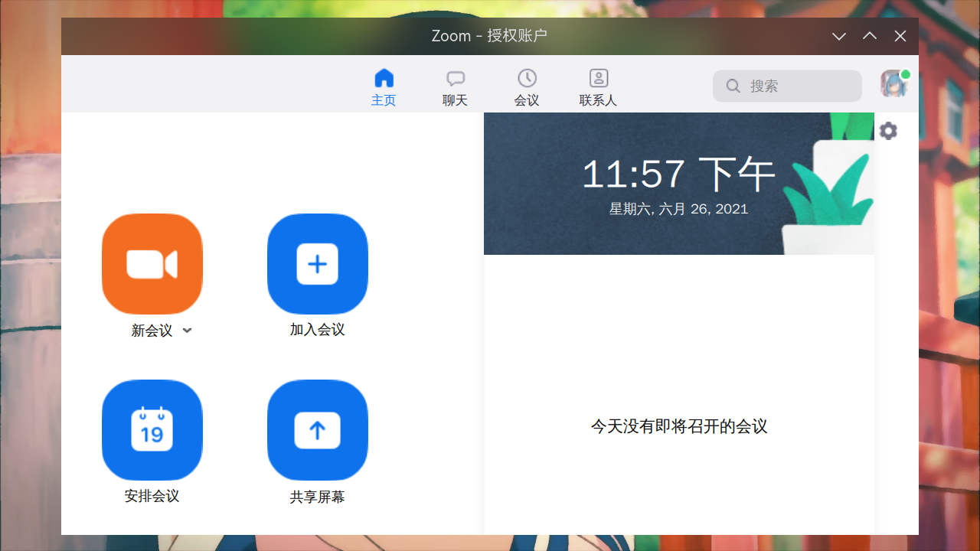Screen dimensions: 980x551
Task: Start a meeting with the orange camera icon
Action: pos(152,264)
